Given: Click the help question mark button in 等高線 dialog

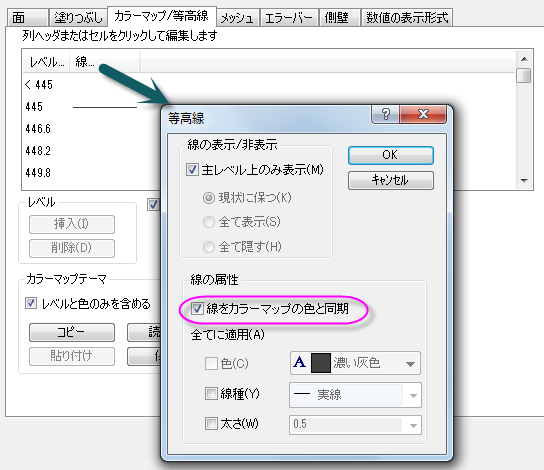Looking at the screenshot, I should pos(385,114).
